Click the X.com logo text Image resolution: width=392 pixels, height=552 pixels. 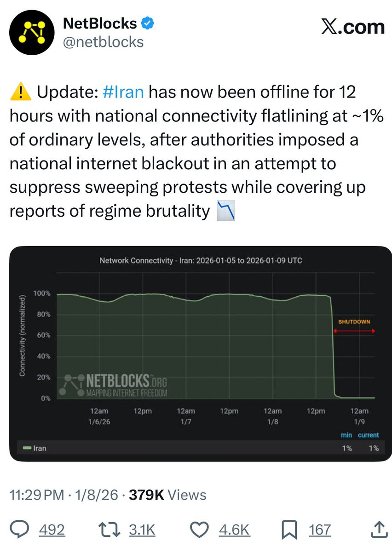[x=352, y=27]
